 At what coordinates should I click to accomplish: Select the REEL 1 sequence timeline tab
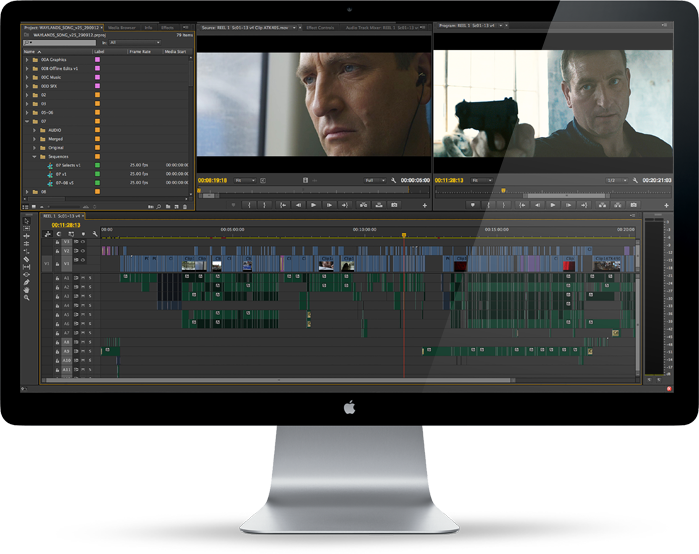click(x=63, y=215)
